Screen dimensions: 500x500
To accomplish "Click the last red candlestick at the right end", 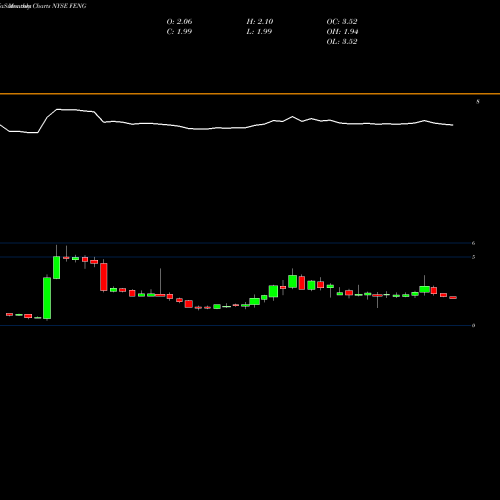I will pyautogui.click(x=453, y=297).
